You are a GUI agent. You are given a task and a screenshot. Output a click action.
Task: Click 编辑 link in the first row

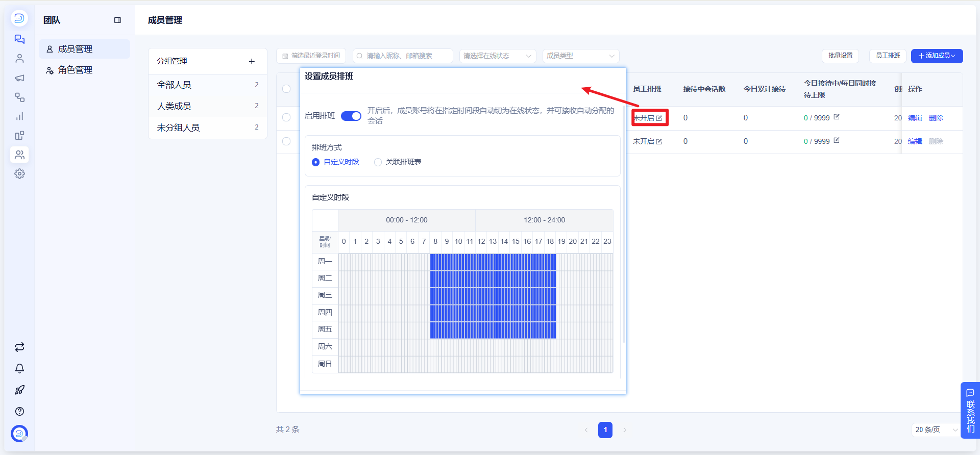(x=915, y=118)
